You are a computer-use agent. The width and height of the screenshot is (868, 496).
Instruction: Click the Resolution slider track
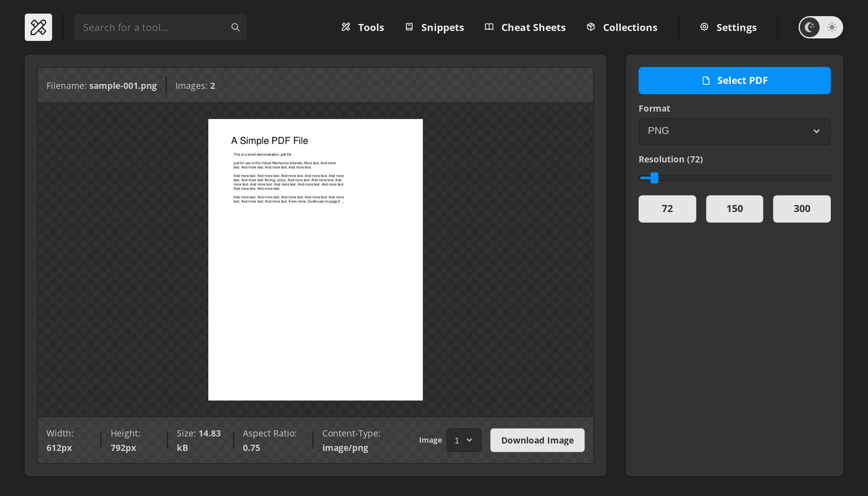(x=734, y=178)
